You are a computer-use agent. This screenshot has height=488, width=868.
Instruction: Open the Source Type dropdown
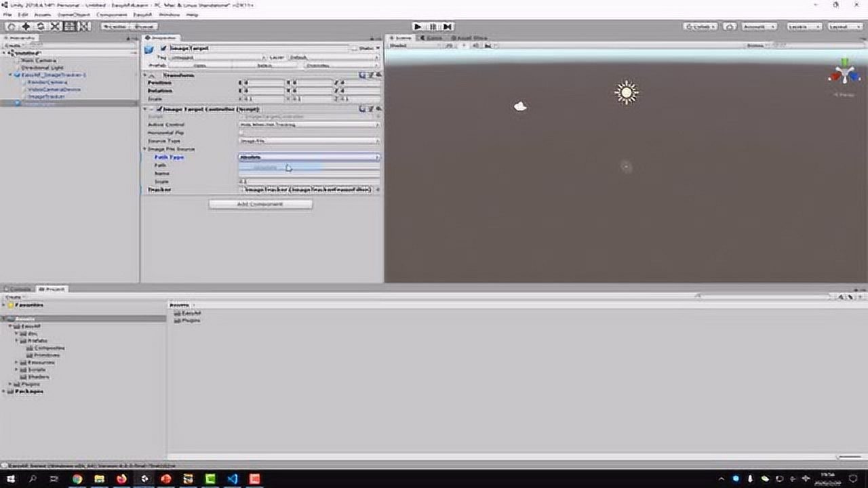coord(309,141)
